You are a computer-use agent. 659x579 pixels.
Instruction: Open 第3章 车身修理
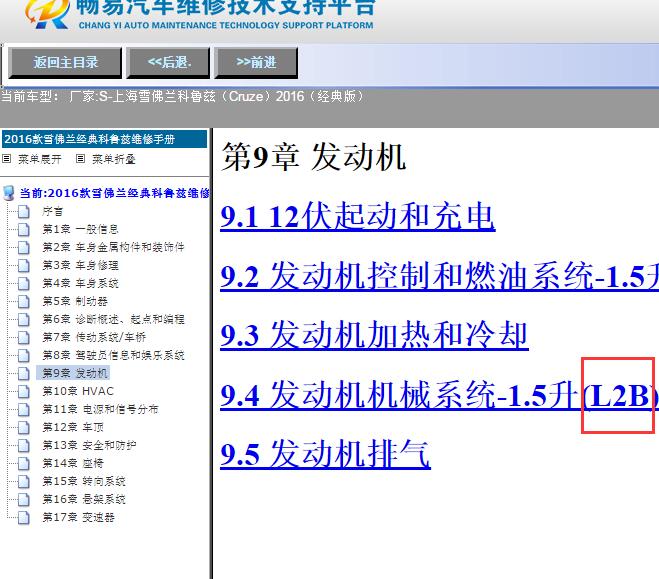80,265
